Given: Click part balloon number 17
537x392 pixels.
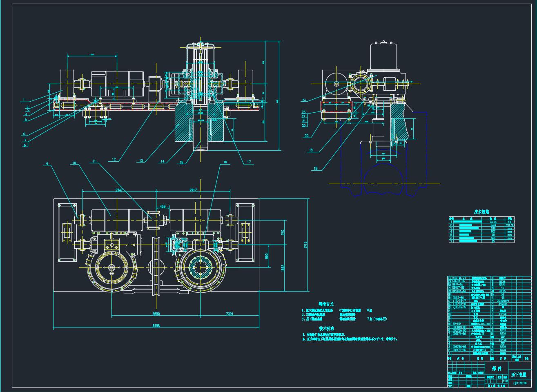Looking at the screenshot, I should click(248, 162).
